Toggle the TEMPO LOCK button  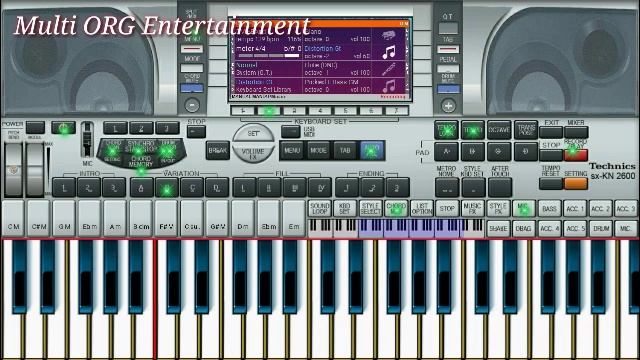pos(446,130)
